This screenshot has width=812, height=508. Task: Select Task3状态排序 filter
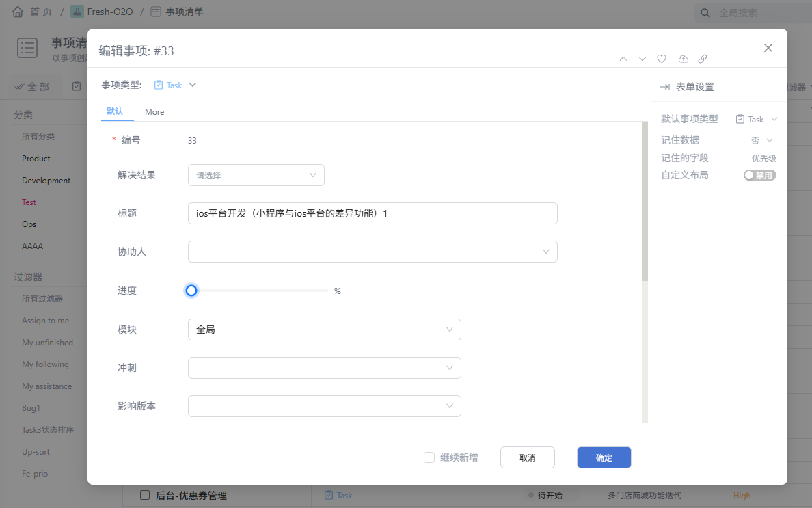(x=48, y=430)
